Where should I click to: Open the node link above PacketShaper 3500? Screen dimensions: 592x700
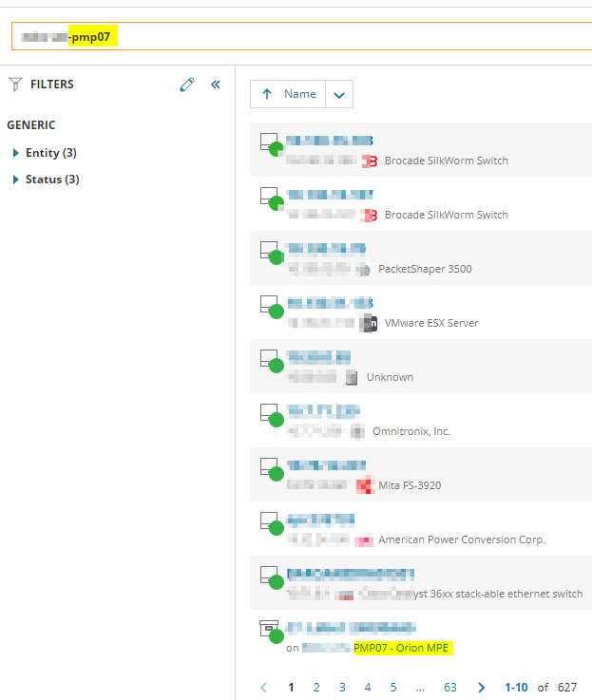(x=327, y=249)
